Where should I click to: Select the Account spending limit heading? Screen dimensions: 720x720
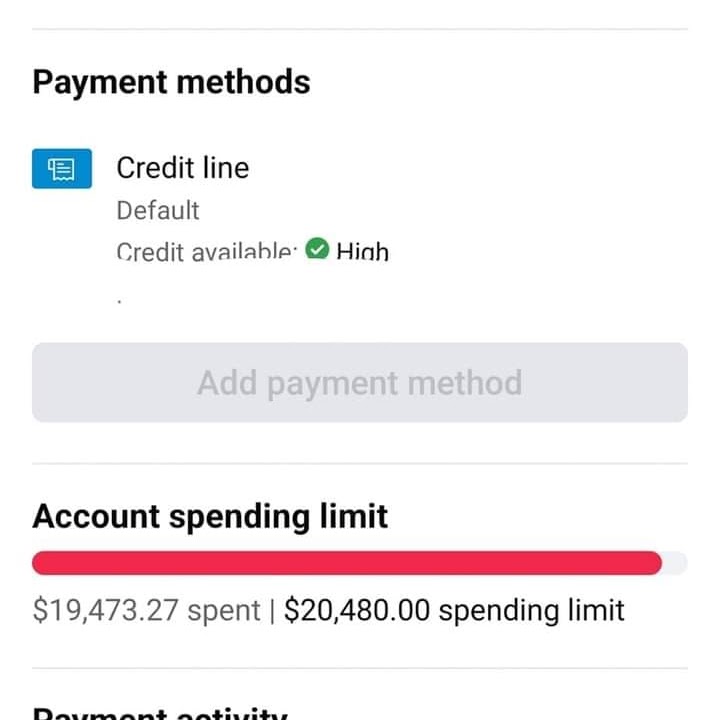coord(210,517)
